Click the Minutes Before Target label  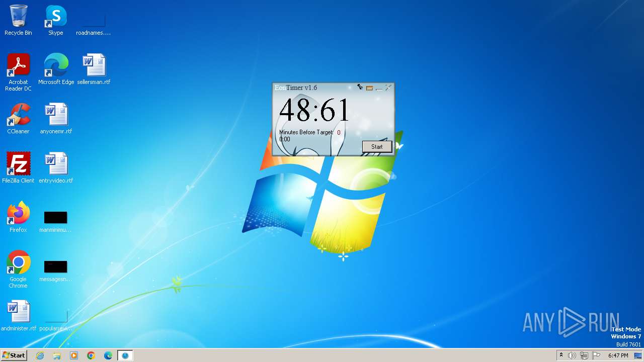[x=306, y=132]
